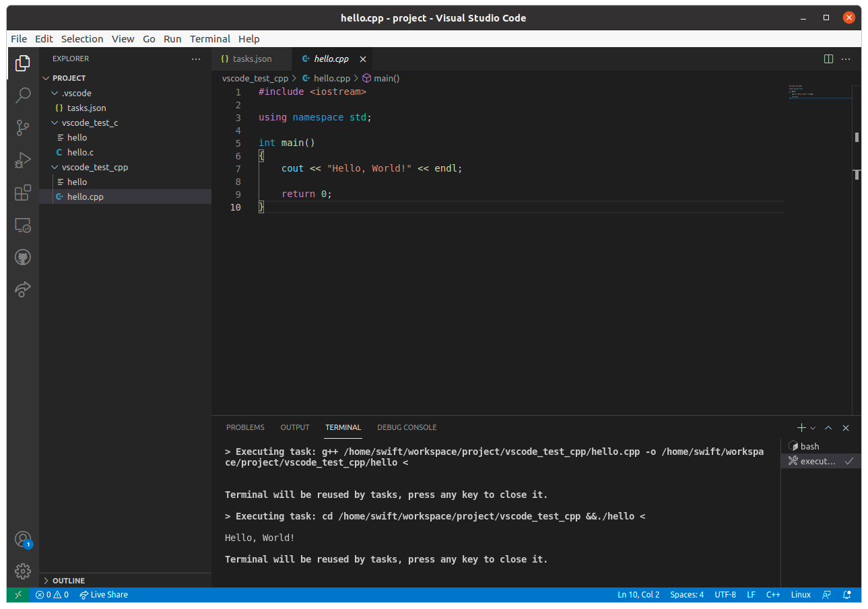
Task: Select the bash terminal entry
Action: 820,446
